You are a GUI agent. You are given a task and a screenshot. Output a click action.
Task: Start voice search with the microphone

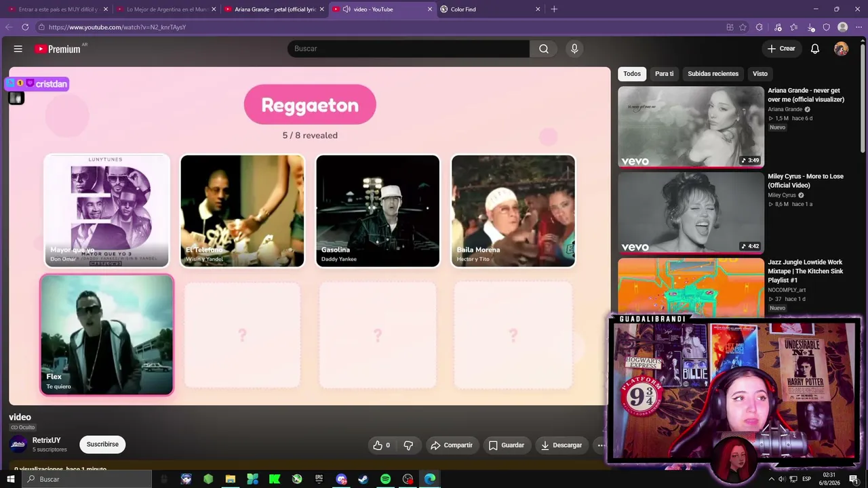[x=574, y=49]
